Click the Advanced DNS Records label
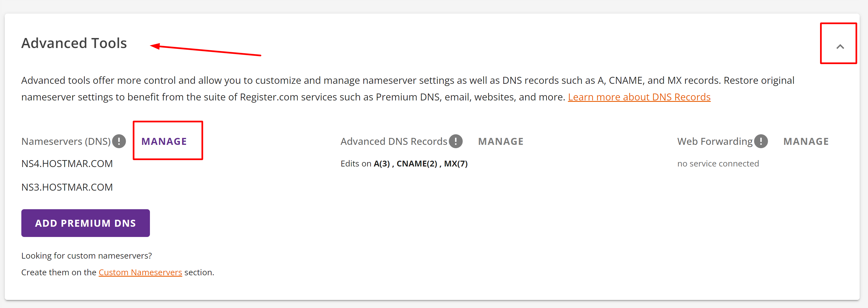The height and width of the screenshot is (308, 868). point(394,141)
